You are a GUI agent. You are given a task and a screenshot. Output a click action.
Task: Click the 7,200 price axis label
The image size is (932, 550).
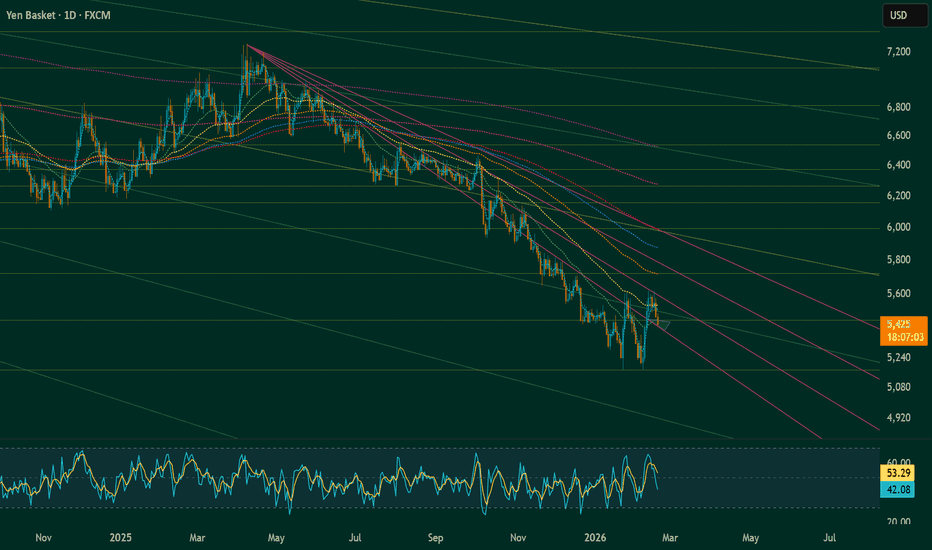[897, 51]
